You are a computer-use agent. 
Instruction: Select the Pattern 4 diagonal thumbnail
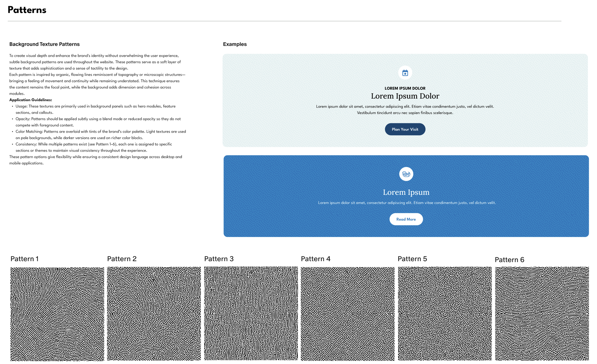[347, 314]
